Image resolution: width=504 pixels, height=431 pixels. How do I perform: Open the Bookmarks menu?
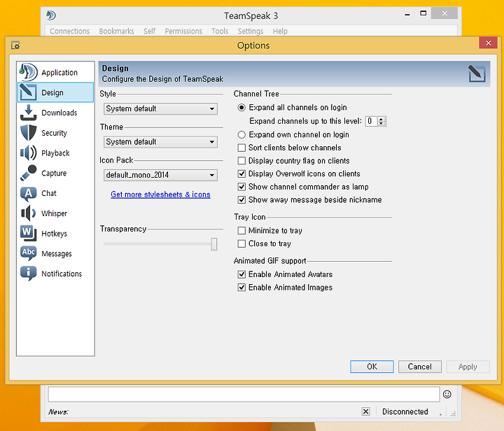click(116, 31)
